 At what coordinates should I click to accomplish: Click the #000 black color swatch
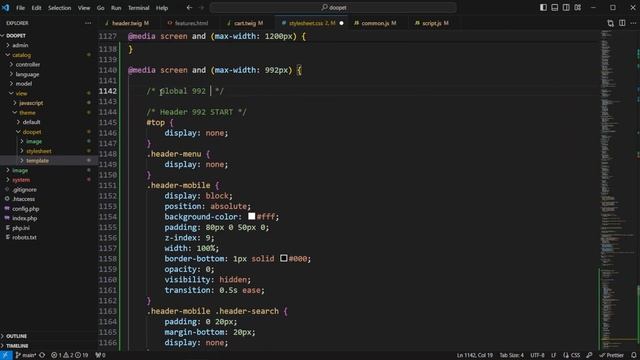(284, 258)
